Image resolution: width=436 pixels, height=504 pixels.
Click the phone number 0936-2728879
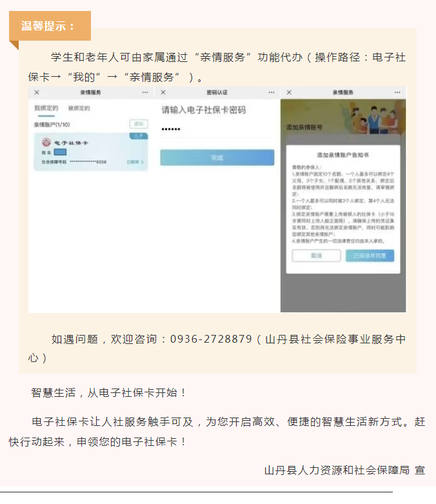(x=211, y=339)
